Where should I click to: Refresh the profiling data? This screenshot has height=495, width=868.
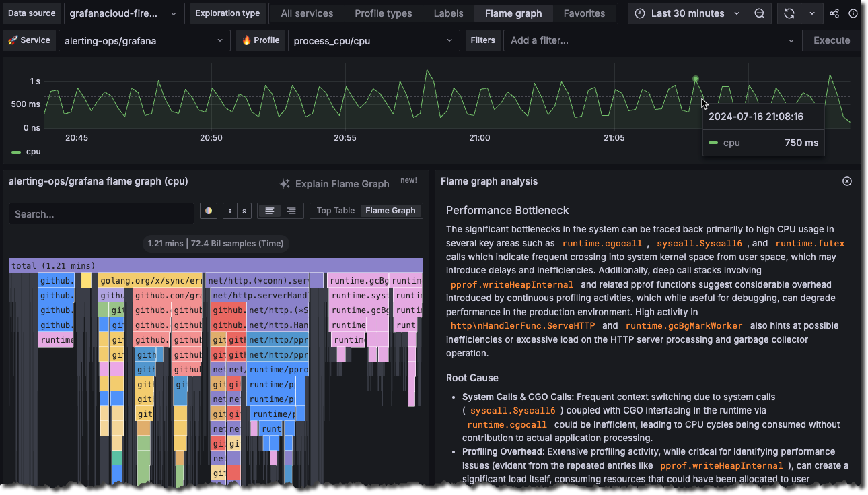pos(789,13)
